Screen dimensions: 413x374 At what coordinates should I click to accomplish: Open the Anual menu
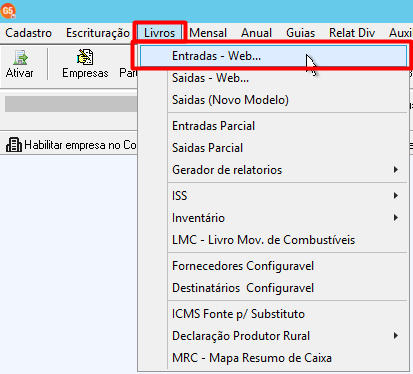point(257,33)
